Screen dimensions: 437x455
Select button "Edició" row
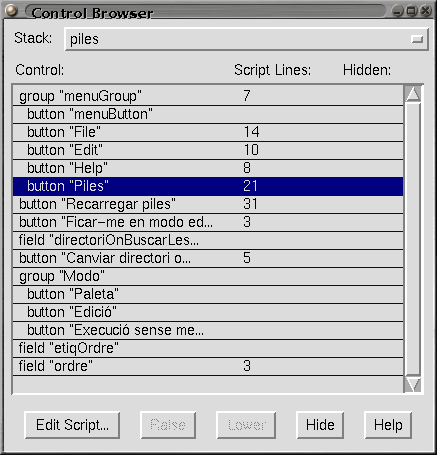208,312
